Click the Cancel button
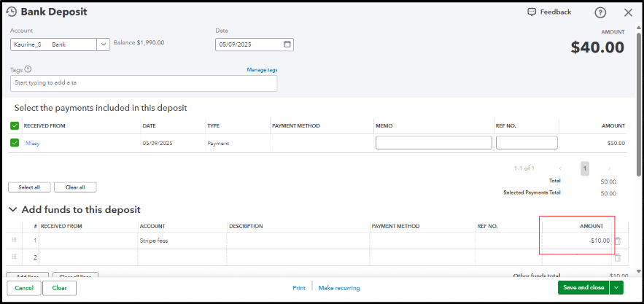This screenshot has width=644, height=304. 24,288
